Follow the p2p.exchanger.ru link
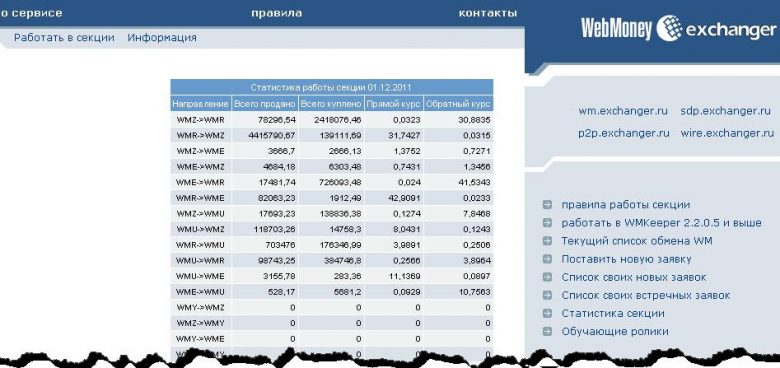Viewport: 780px width, 368px height. (x=624, y=133)
